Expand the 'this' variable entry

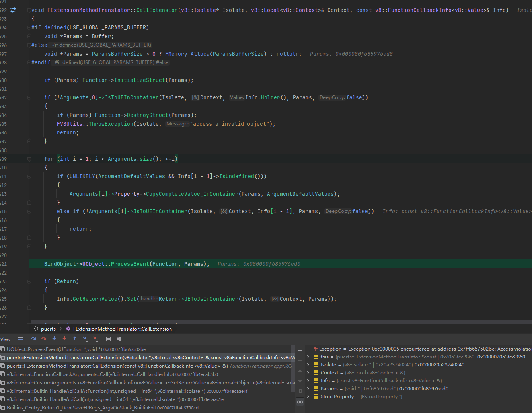click(308, 357)
